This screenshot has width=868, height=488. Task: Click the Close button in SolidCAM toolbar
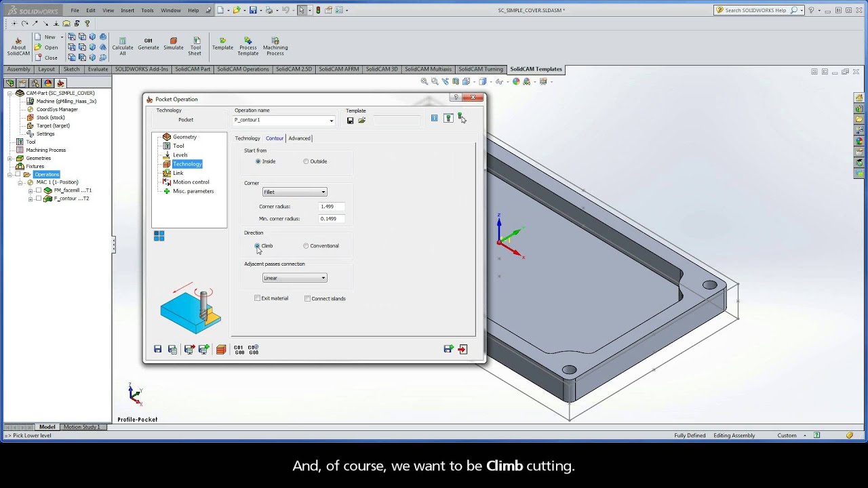(x=47, y=58)
